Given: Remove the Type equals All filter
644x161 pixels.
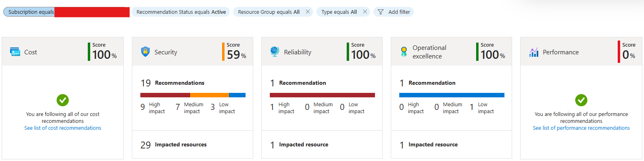Looking at the screenshot, I should click(x=365, y=12).
